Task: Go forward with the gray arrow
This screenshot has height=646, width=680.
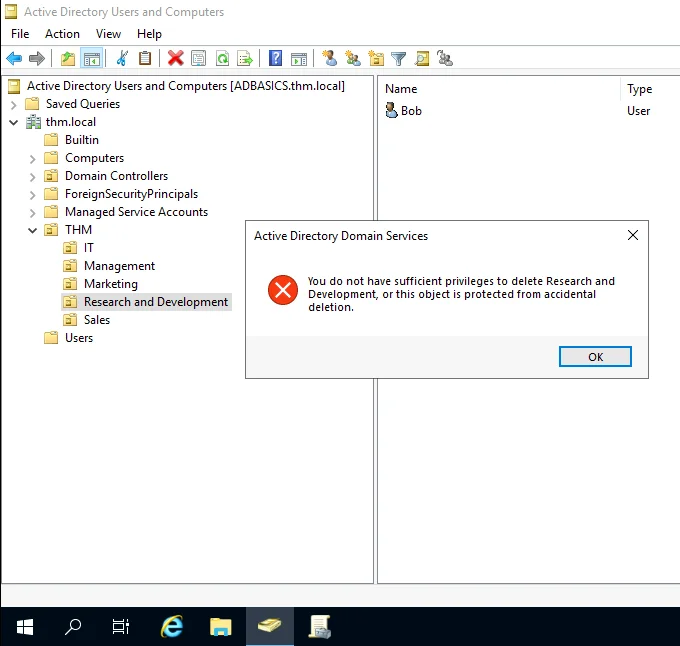Action: pos(37,58)
